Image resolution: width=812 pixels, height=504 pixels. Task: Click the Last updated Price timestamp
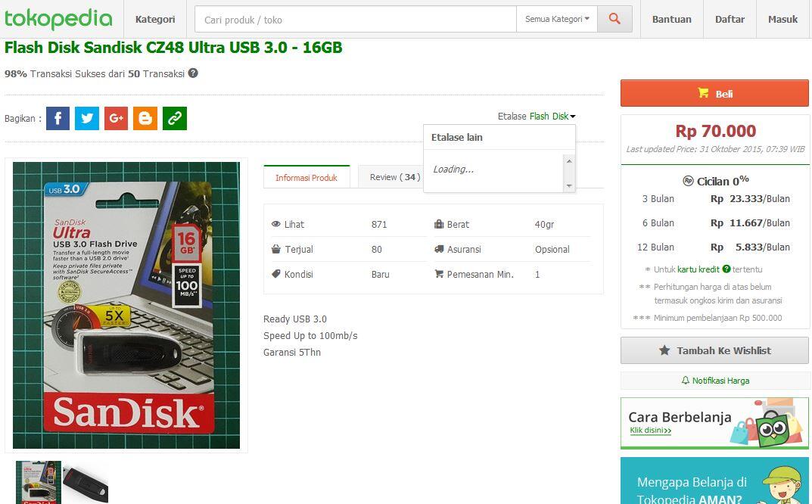715,149
